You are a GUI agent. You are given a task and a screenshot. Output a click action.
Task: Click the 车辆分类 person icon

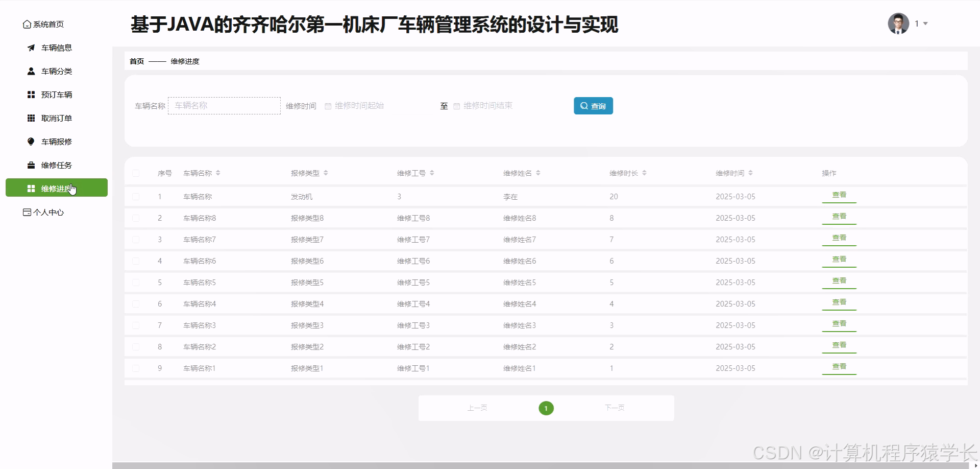31,71
